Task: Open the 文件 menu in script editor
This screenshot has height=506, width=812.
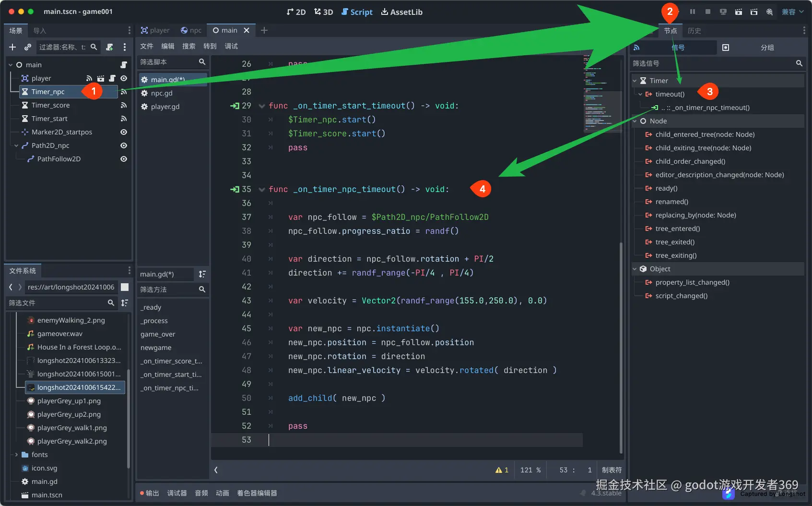Action: tap(147, 46)
